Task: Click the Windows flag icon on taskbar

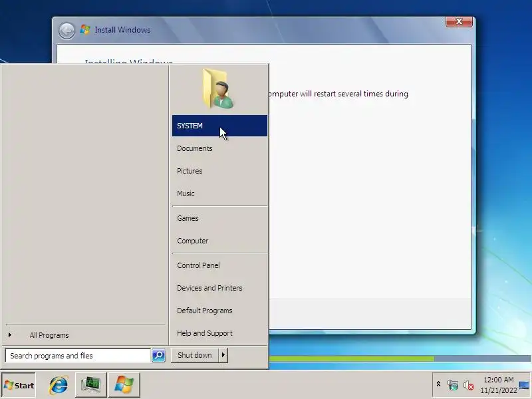Action: point(124,385)
